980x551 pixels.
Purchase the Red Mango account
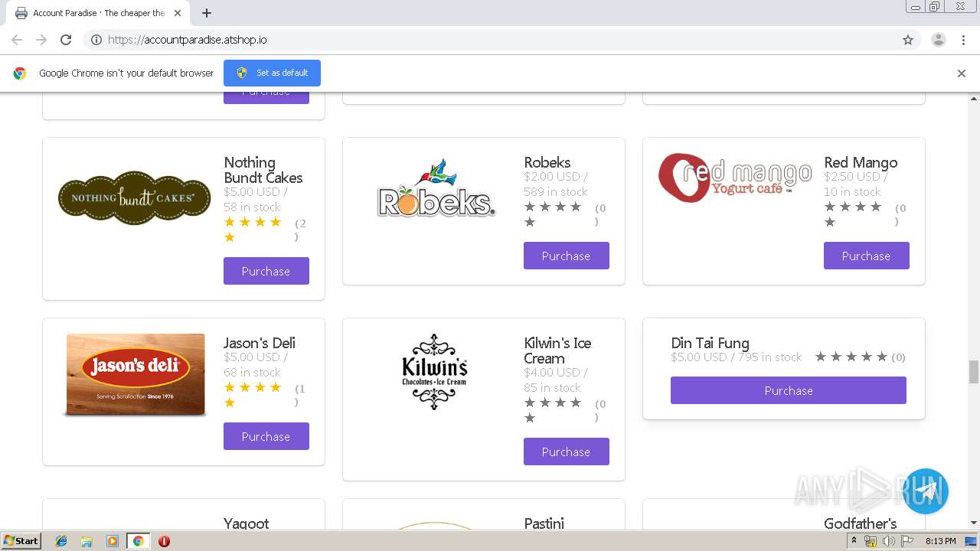coord(867,256)
